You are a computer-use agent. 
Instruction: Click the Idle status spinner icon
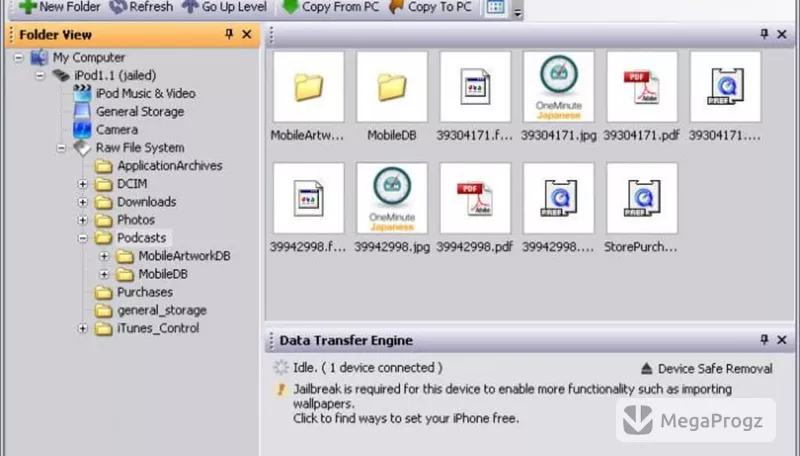[281, 367]
